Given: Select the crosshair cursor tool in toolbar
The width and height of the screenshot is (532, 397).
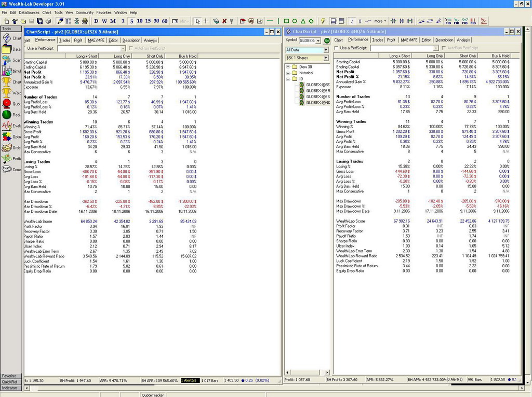Looking at the screenshot, I should coord(205,21).
